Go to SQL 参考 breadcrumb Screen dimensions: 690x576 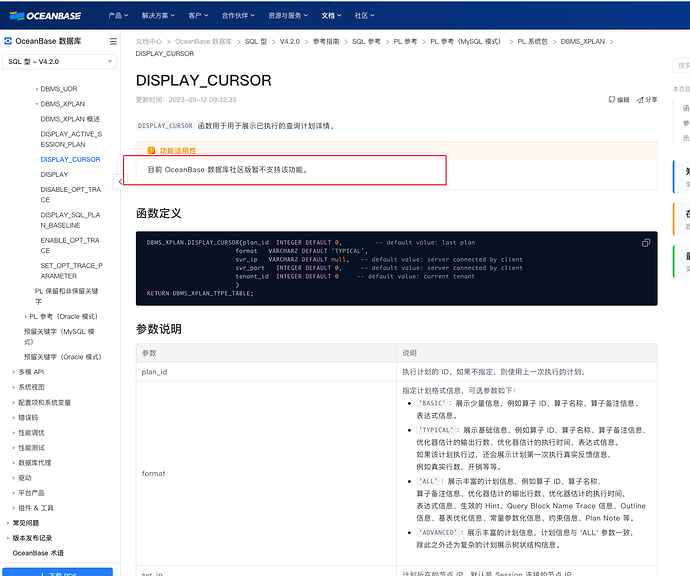(366, 41)
